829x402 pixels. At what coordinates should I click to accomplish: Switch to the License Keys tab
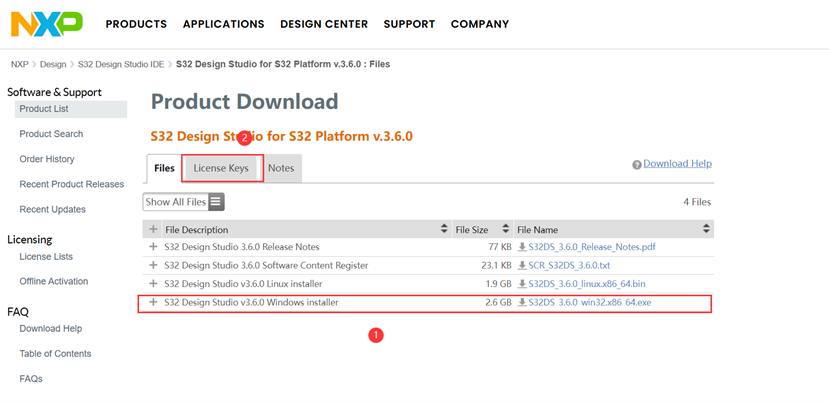[221, 169]
